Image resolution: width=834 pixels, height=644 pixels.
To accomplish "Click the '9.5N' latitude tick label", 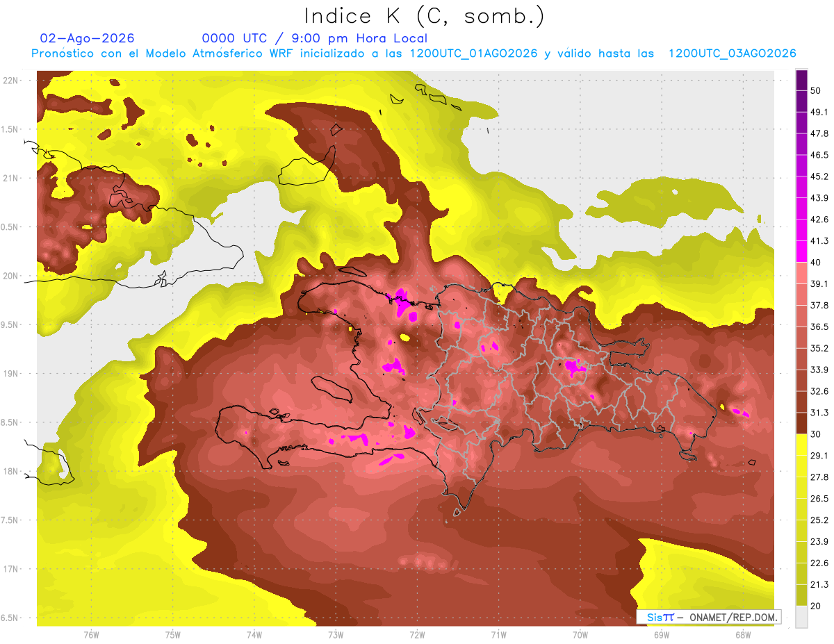I will 10,324.
